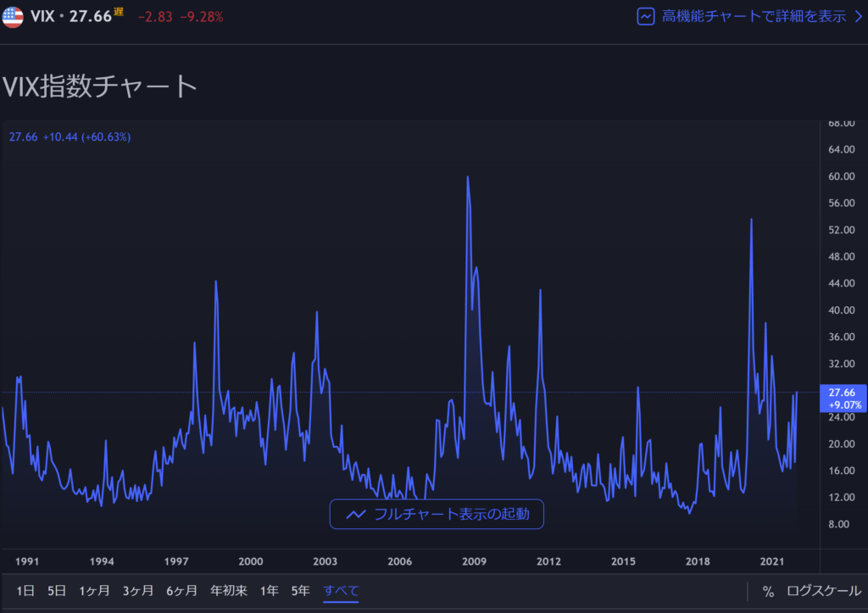This screenshot has width=868, height=613.
Task: Show the 6ヶ月 time range
Action: pos(181,591)
